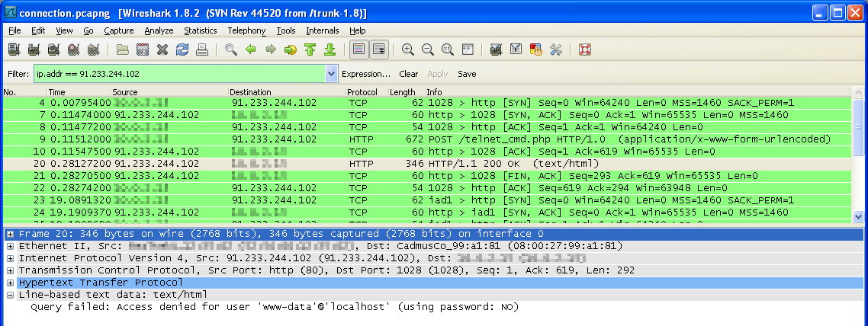Click the display filter input field
This screenshot has width=868, height=326.
[180, 73]
